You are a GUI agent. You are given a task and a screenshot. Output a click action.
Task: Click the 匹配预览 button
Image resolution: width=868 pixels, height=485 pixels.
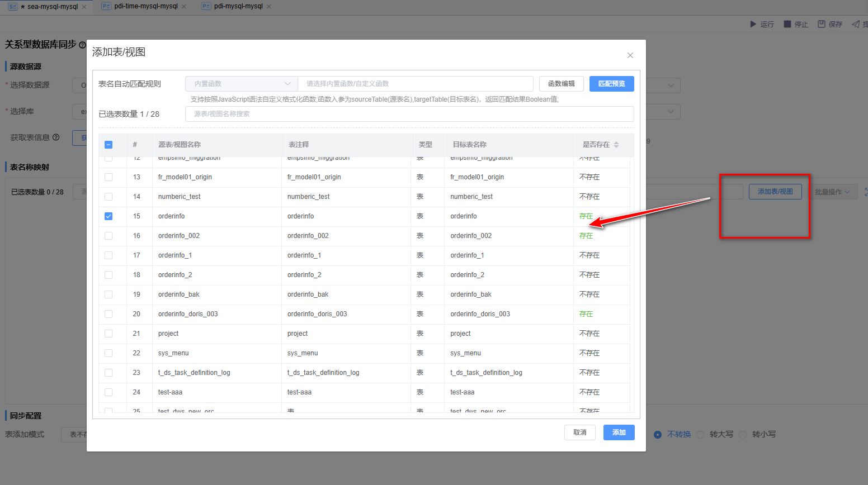click(611, 84)
